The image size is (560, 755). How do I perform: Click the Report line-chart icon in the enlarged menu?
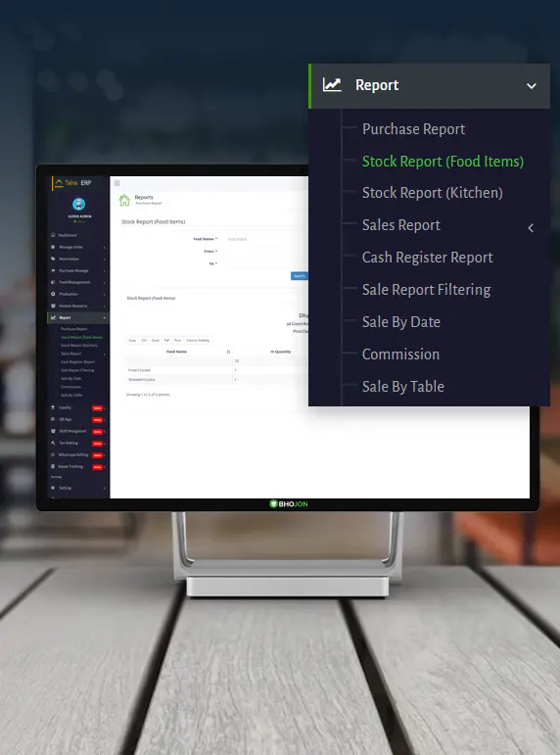pos(332,85)
